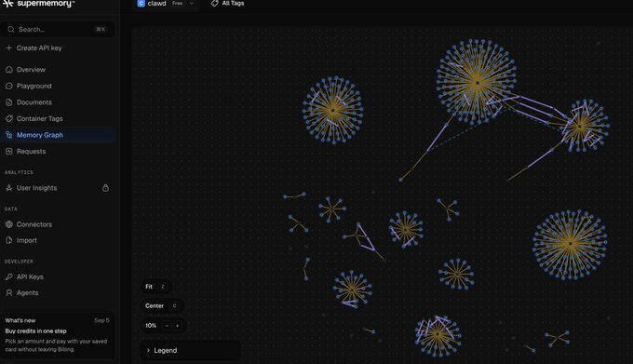Focus the Search field
The image size is (633, 364).
(58, 30)
